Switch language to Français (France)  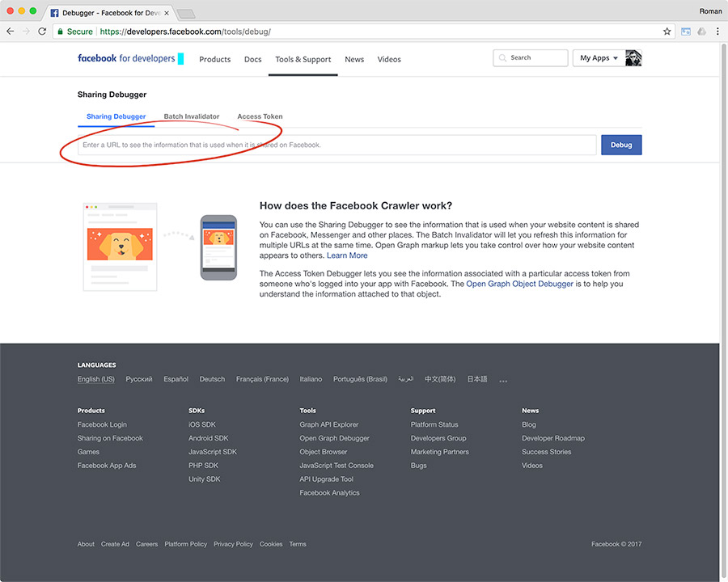262,379
